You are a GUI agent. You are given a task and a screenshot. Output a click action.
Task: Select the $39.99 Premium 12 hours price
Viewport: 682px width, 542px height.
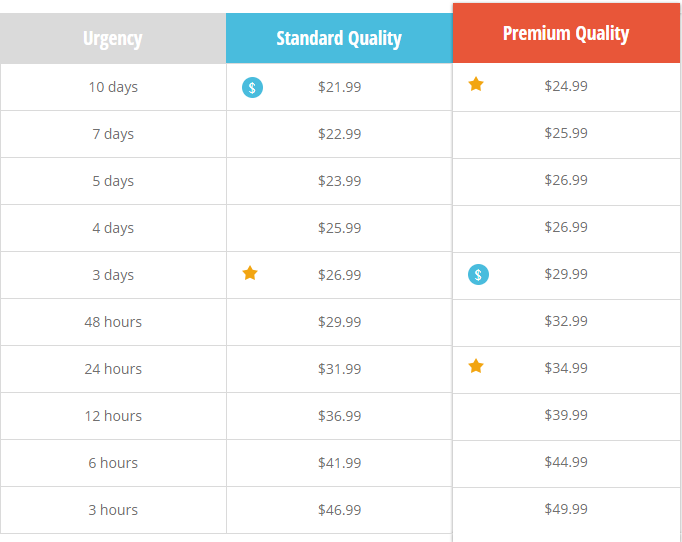pyautogui.click(x=566, y=415)
